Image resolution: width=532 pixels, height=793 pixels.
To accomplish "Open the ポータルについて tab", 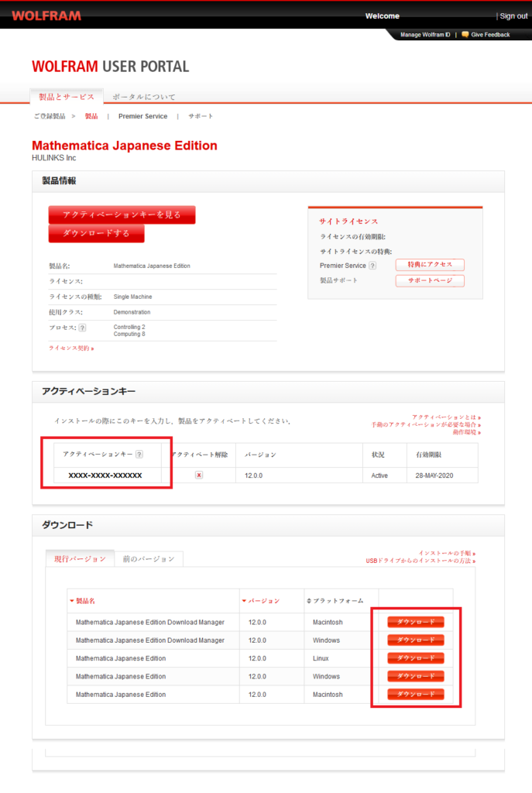I will [143, 97].
